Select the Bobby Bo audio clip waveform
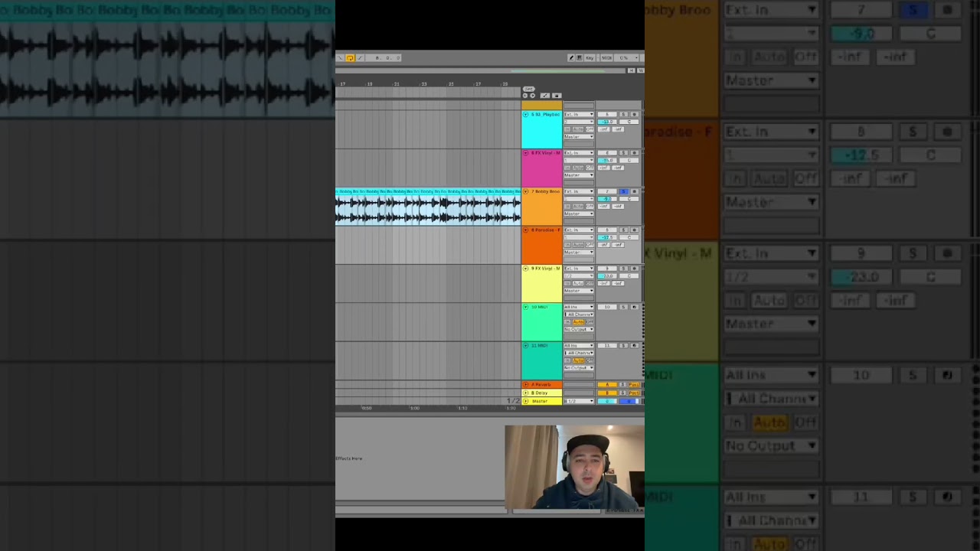Screen dimensions: 980x551 428,210
